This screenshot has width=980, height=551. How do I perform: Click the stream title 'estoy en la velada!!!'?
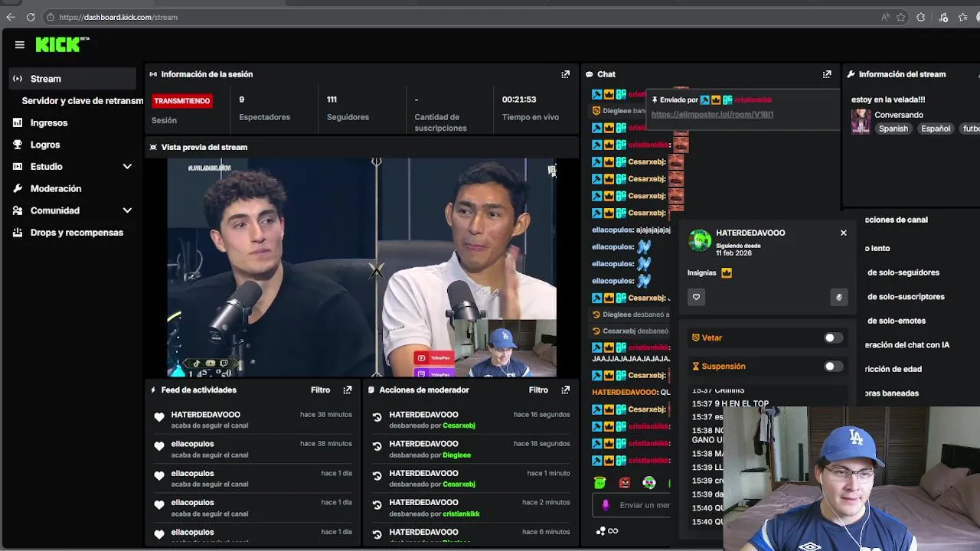888,99
